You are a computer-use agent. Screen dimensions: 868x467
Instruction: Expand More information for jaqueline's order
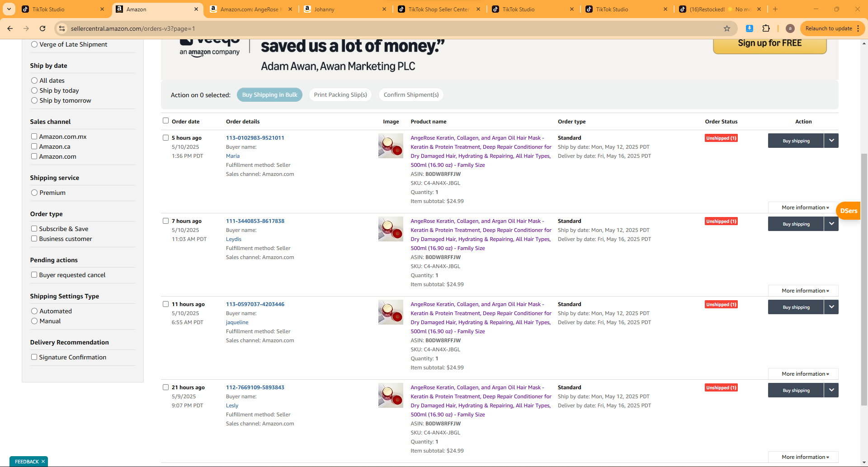(803, 374)
